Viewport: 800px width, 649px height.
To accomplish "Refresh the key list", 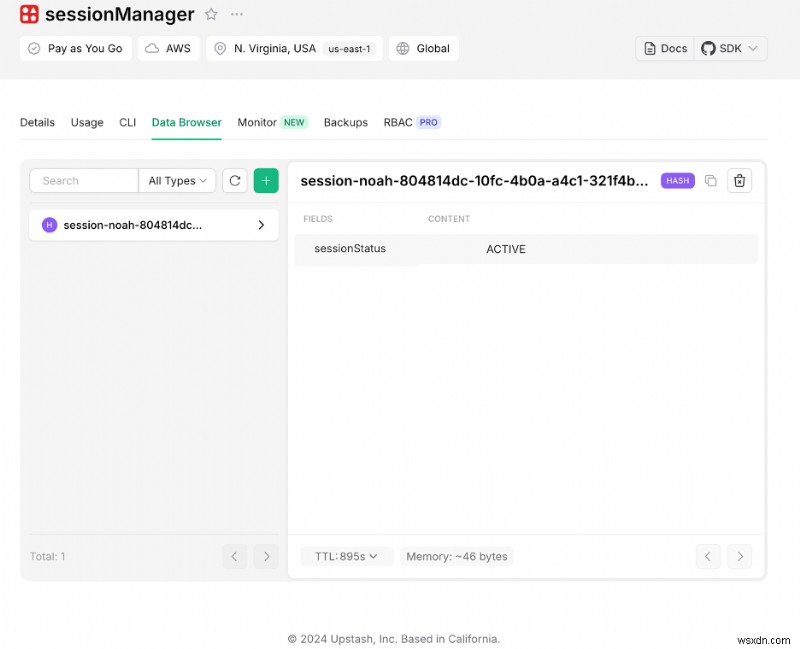I will point(235,181).
